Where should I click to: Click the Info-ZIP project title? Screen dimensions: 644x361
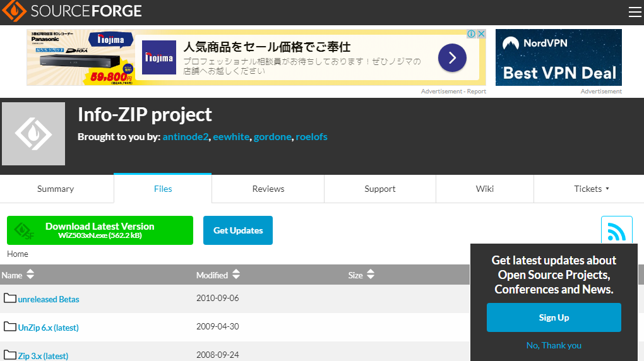tap(145, 115)
